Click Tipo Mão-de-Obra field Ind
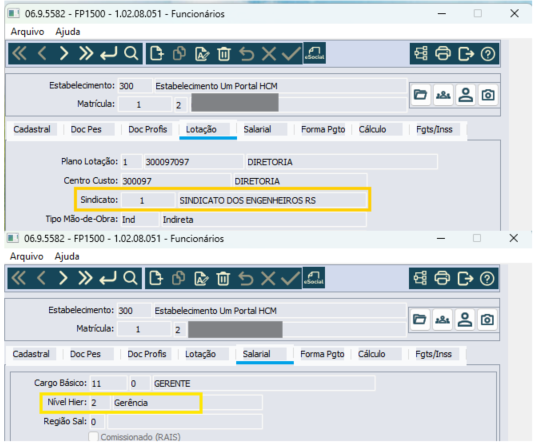 coord(140,219)
